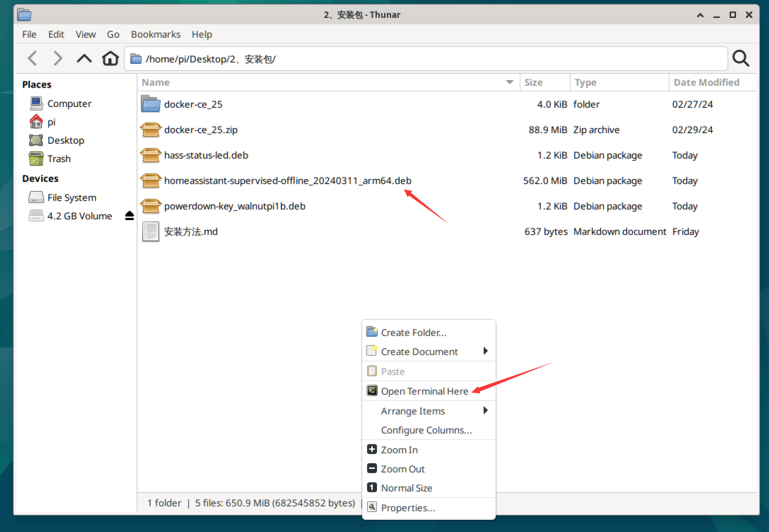The image size is (769, 532).
Task: Click the Desktop icon in Places
Action: (36, 140)
